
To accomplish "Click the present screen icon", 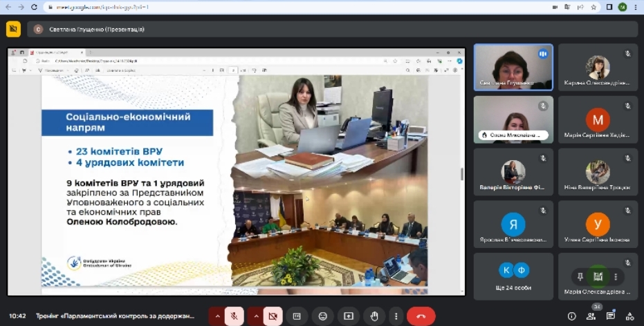I will (349, 316).
